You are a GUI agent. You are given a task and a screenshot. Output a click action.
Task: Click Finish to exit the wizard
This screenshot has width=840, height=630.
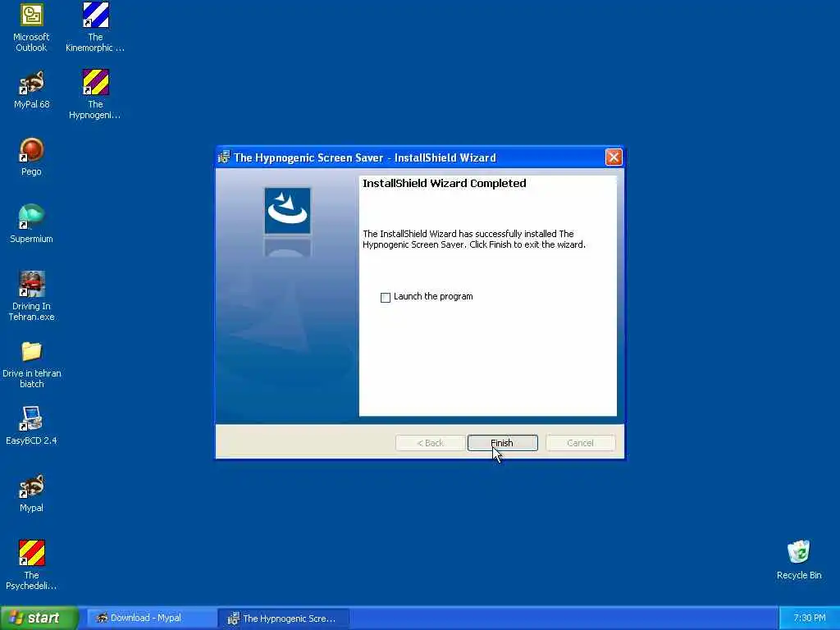502,443
